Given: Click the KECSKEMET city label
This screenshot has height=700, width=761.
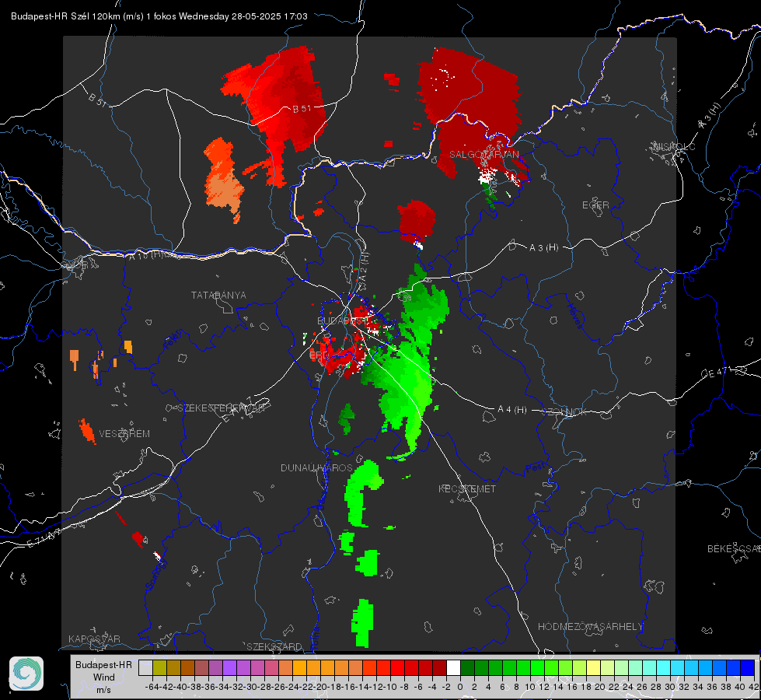Looking at the screenshot, I should point(467,488).
